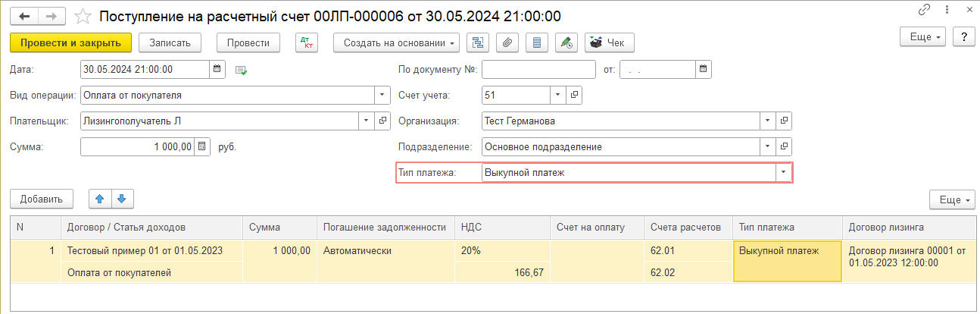Click the По документу № input field
The width and height of the screenshot is (980, 314).
538,70
